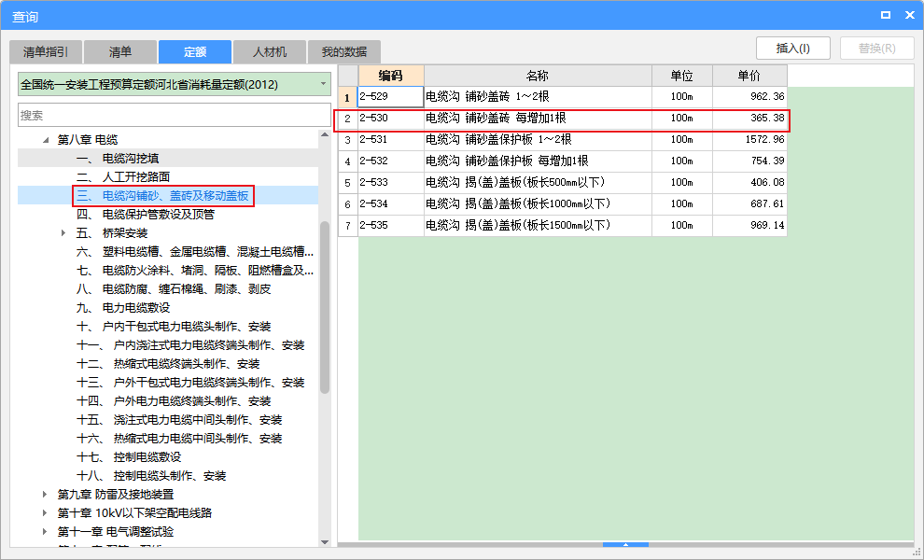Screen dimensions: 924x560
Task: Select code cell 2-532
Action: (x=391, y=161)
